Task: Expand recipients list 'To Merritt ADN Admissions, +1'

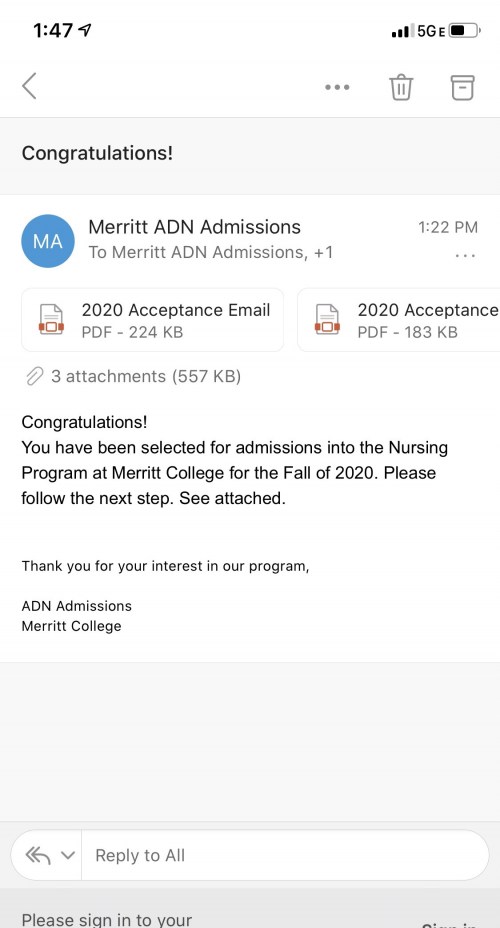Action: pos(211,253)
